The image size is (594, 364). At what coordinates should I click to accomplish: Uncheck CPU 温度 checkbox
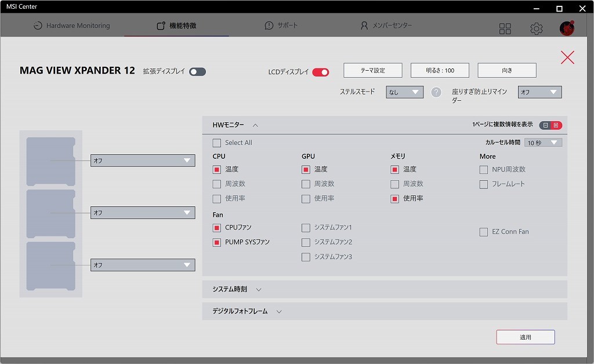click(217, 169)
